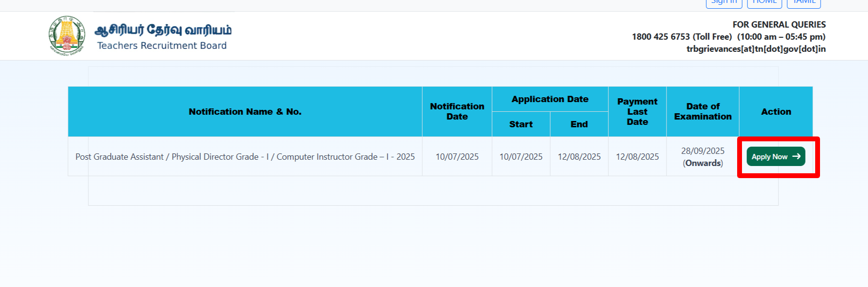Click the Notification Date column header
Viewport: 868px width, 287px height.
(457, 112)
